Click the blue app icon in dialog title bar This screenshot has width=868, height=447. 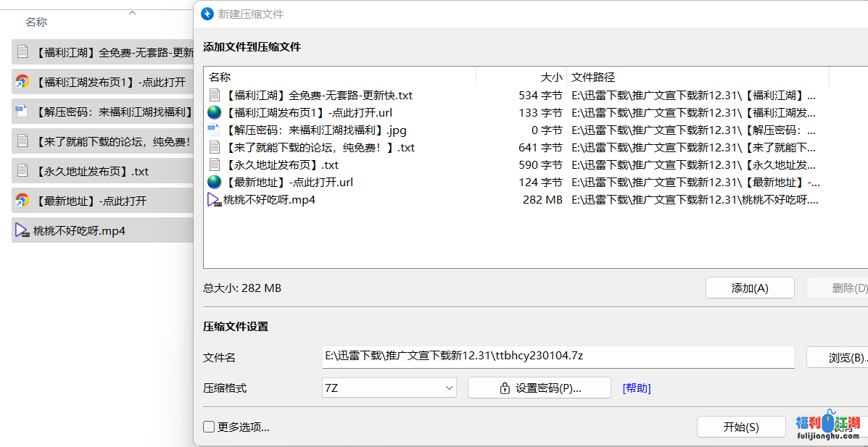(206, 14)
